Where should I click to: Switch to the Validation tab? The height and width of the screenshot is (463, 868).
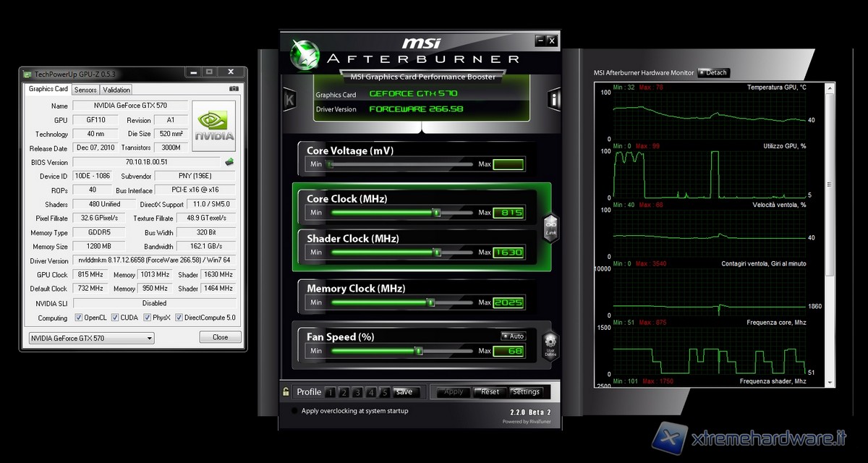pos(116,90)
